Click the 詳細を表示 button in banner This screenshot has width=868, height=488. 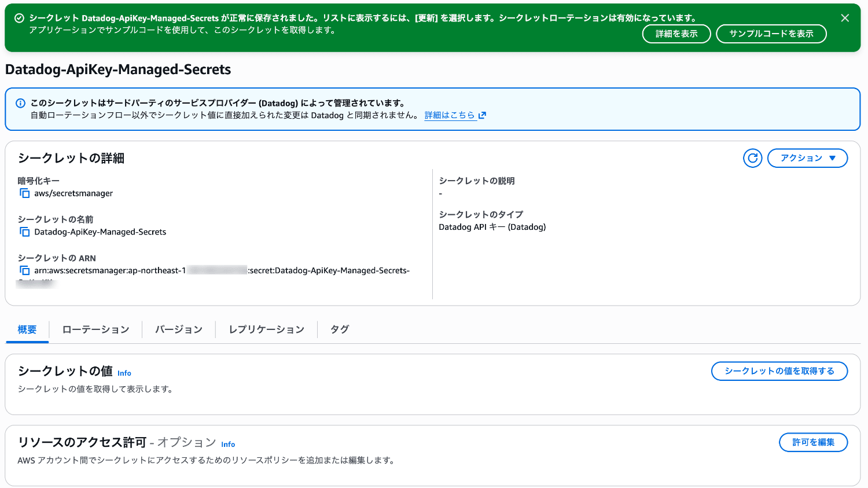click(676, 34)
